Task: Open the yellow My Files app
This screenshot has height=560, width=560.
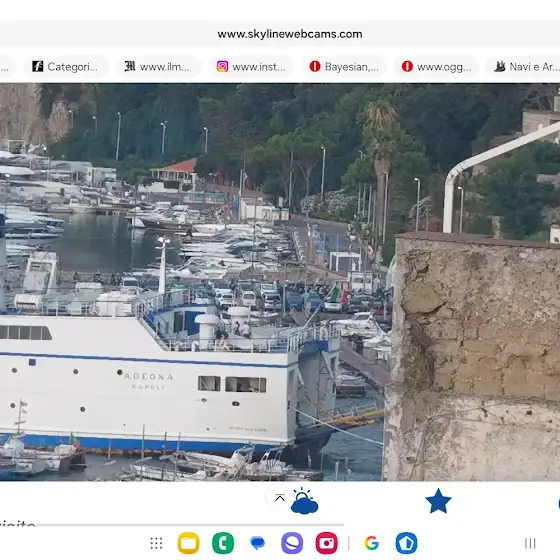Action: tap(189, 543)
